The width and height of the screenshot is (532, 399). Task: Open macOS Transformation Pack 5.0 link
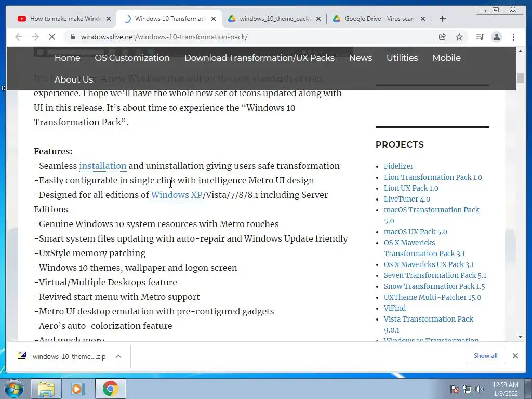pos(432,216)
